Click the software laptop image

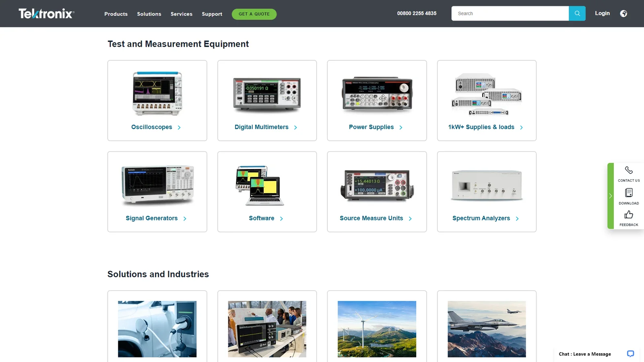260,185
